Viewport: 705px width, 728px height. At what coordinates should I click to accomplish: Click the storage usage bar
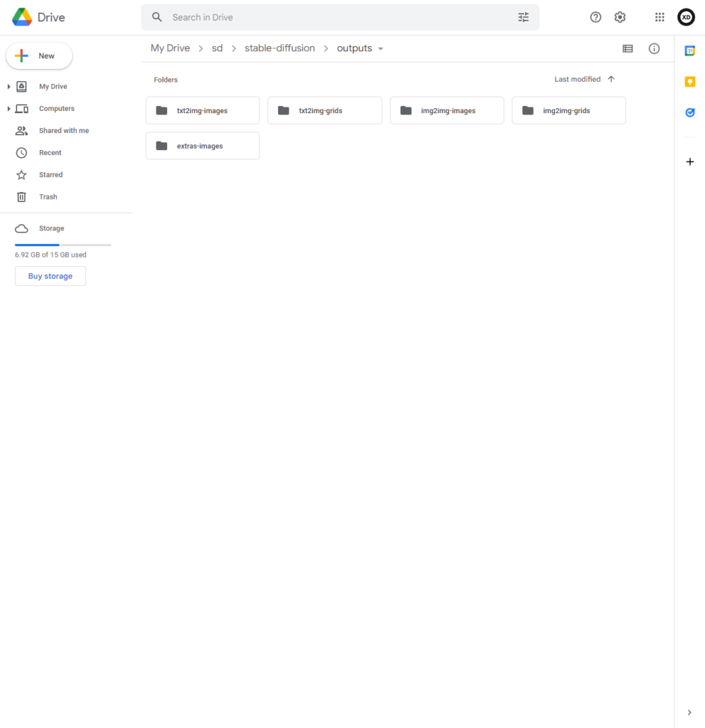(63, 245)
